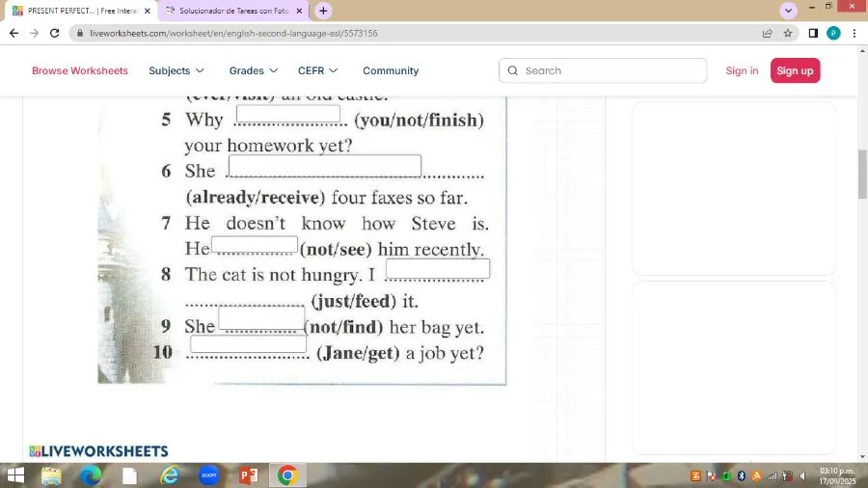Click answer box for question 7 (not/see)
Viewport: 868px width, 488px height.
point(255,244)
